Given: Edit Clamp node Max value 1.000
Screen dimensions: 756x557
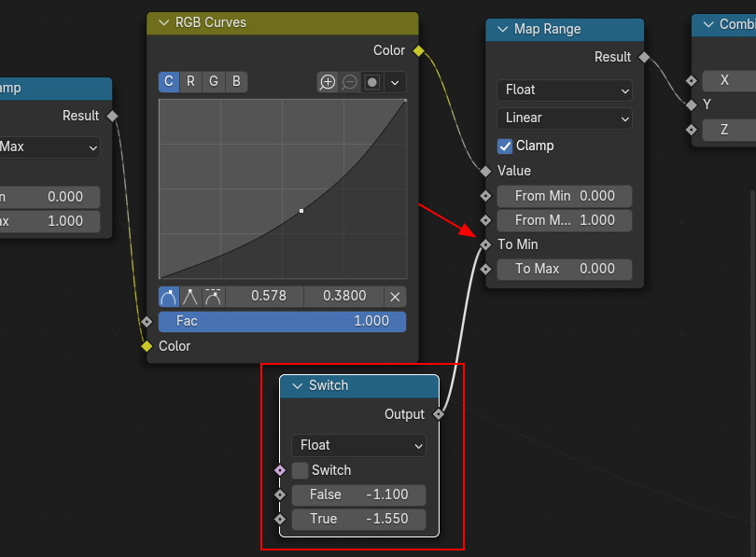Looking at the screenshot, I should 49,222.
